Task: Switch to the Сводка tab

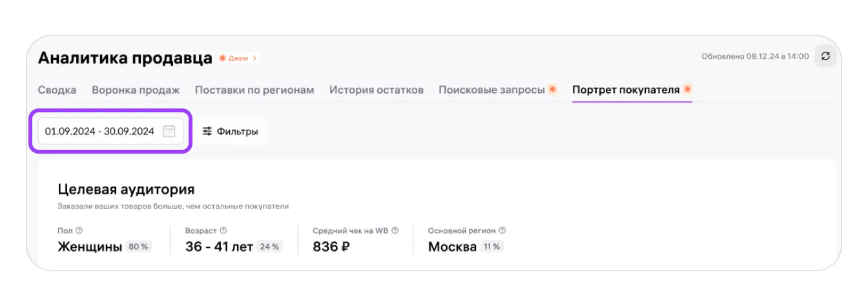Action: [x=57, y=90]
